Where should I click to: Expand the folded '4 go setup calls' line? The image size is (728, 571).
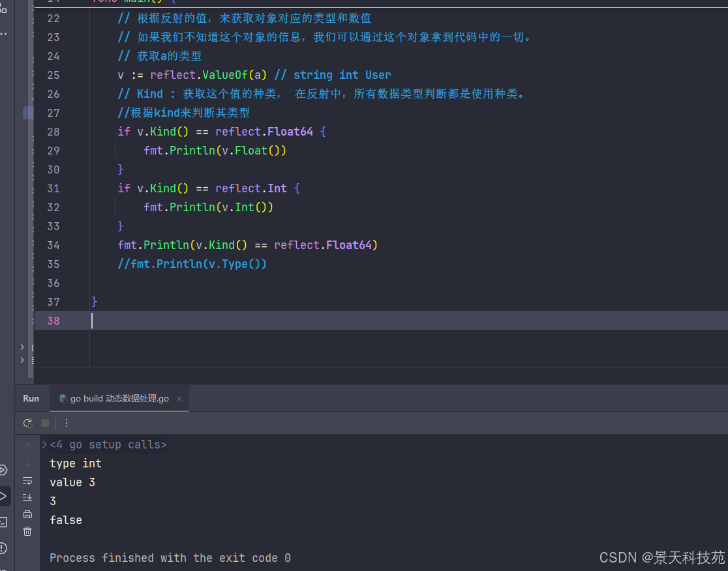click(x=44, y=445)
